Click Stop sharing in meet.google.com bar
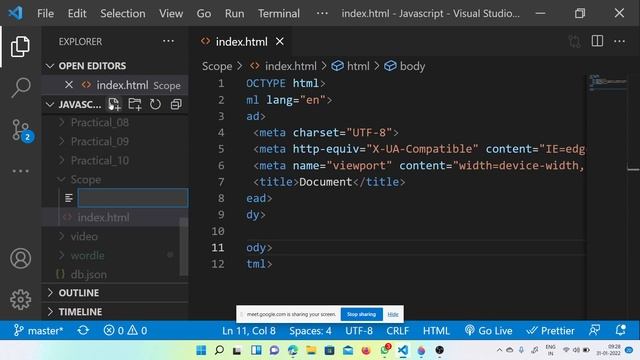 click(361, 314)
